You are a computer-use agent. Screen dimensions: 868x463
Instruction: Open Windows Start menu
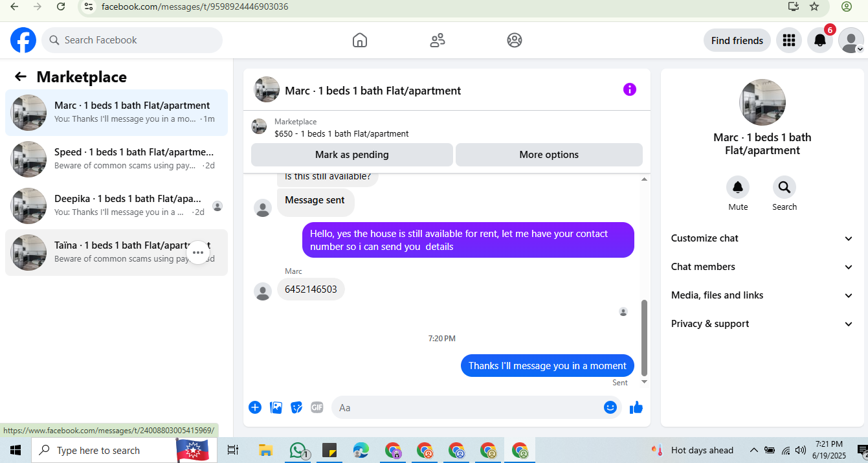click(x=15, y=450)
